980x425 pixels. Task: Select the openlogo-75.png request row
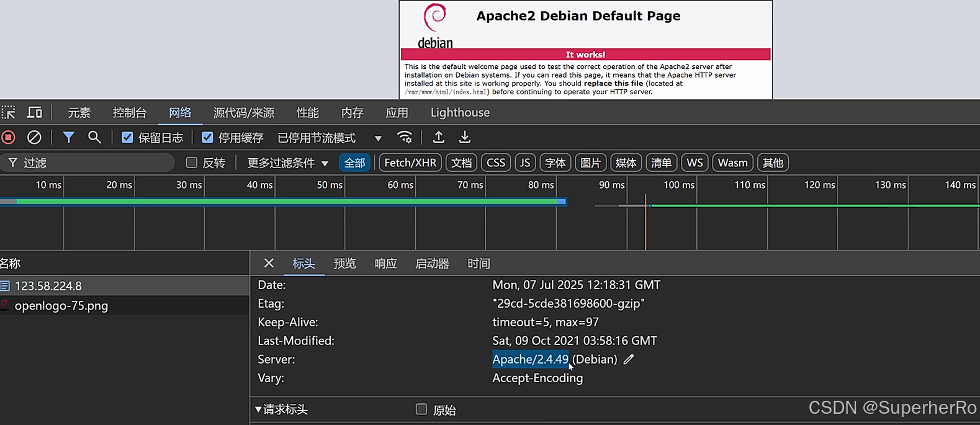pyautogui.click(x=124, y=305)
